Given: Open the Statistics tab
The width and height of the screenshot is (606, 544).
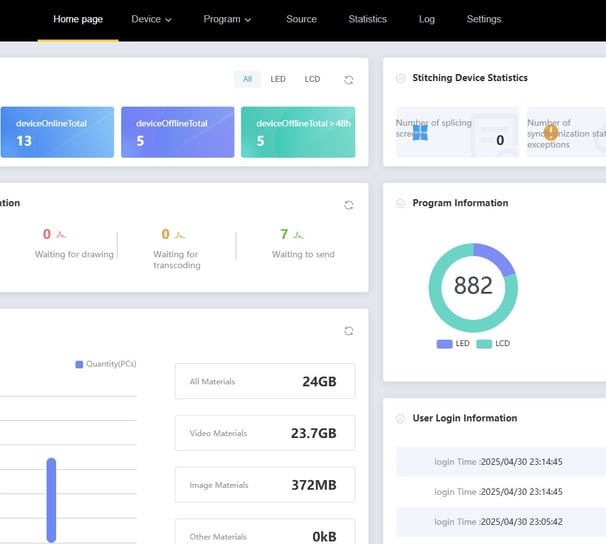Looking at the screenshot, I should pyautogui.click(x=368, y=19).
